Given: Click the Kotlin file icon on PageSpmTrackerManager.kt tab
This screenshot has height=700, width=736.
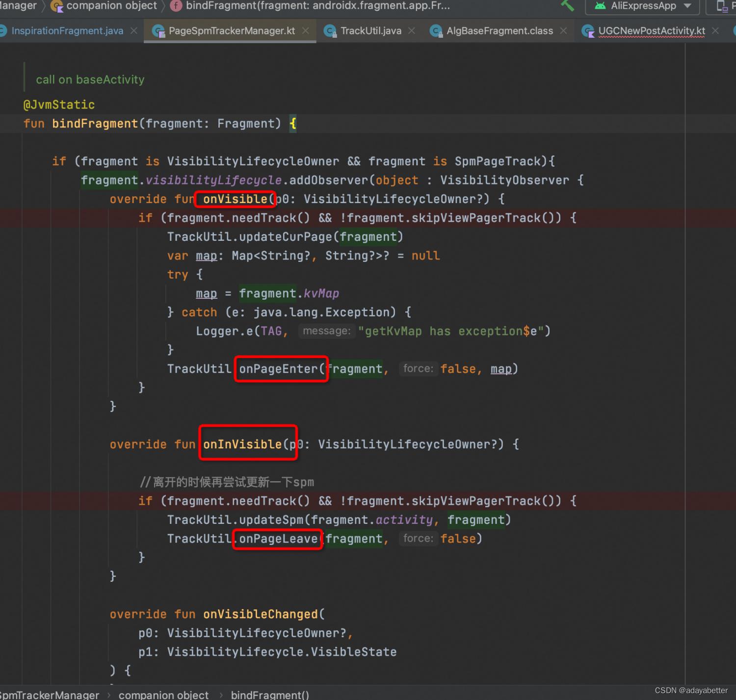Looking at the screenshot, I should (158, 31).
